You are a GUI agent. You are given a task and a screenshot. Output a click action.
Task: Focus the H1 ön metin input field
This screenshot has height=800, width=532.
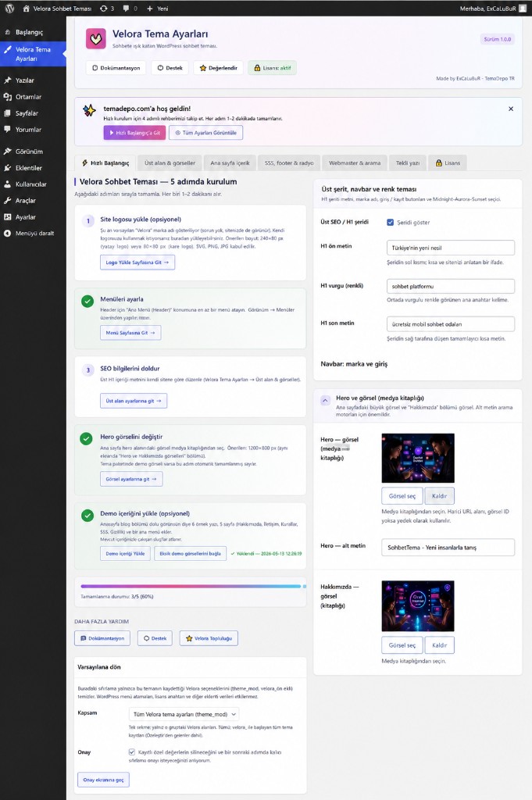click(451, 248)
